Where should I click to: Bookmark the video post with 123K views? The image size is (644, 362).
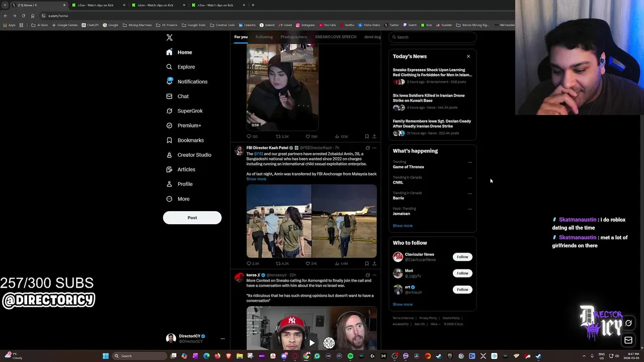[367, 136]
